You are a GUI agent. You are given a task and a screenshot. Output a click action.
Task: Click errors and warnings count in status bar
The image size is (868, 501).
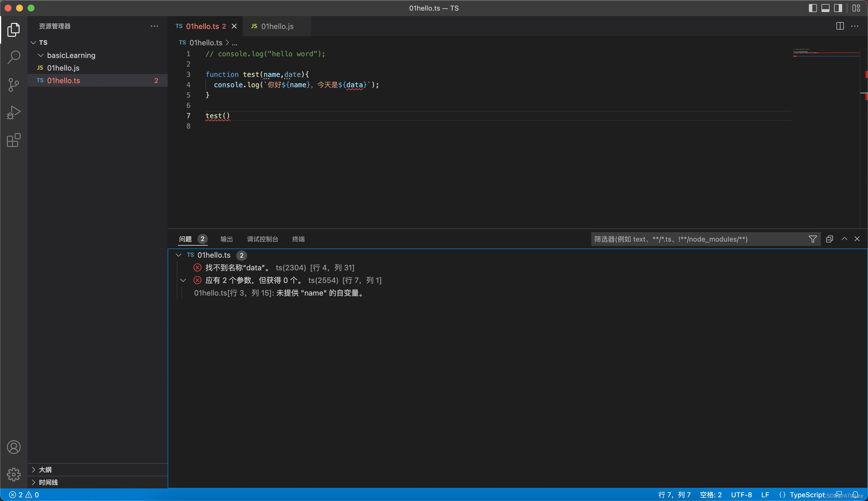pos(24,495)
